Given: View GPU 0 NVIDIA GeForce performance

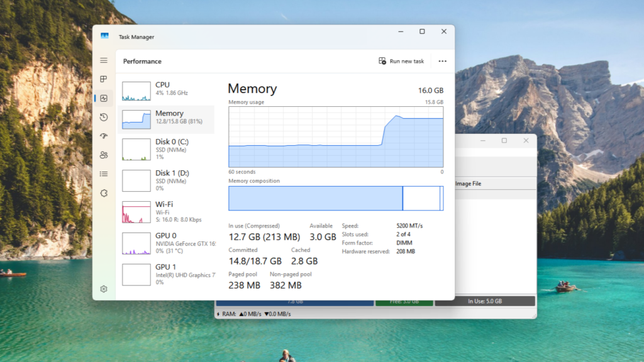Looking at the screenshot, I should pos(167,243).
